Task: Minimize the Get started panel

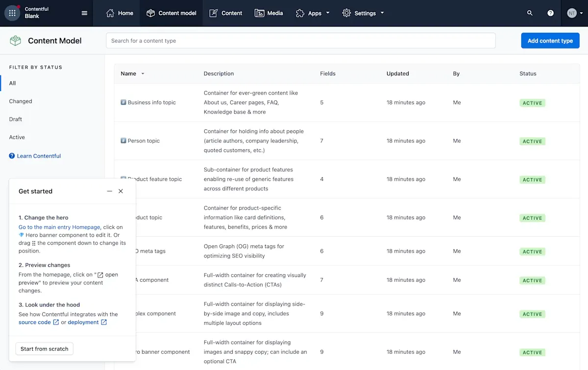Action: pyautogui.click(x=109, y=191)
